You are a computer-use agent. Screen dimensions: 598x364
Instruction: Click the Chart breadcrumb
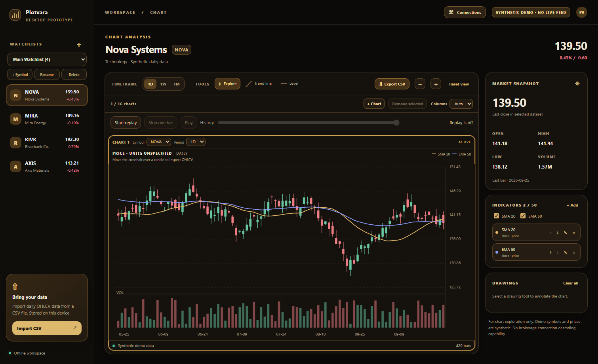click(x=158, y=13)
